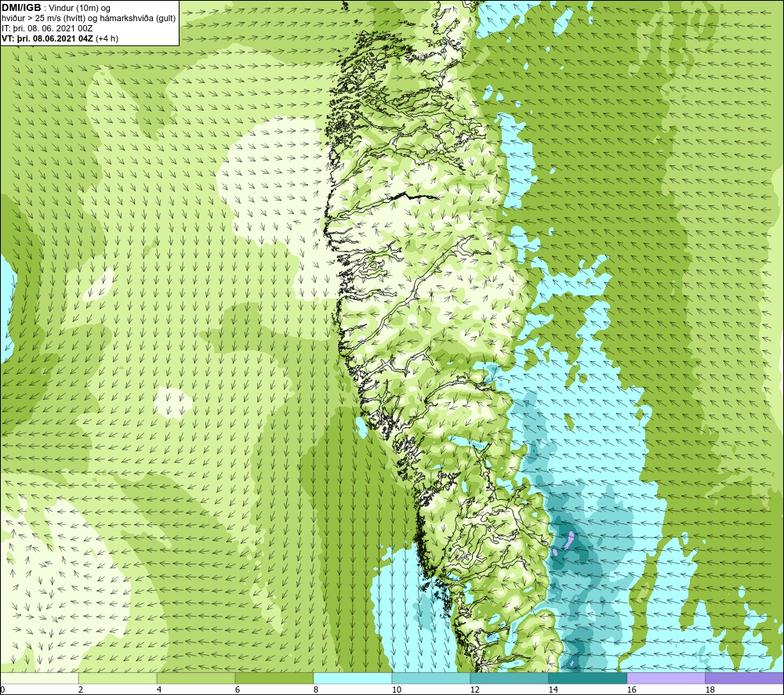Image resolution: width=784 pixels, height=695 pixels.
Task: Click the 14-16 m/s dark teal legend swatch
Action: click(x=587, y=678)
